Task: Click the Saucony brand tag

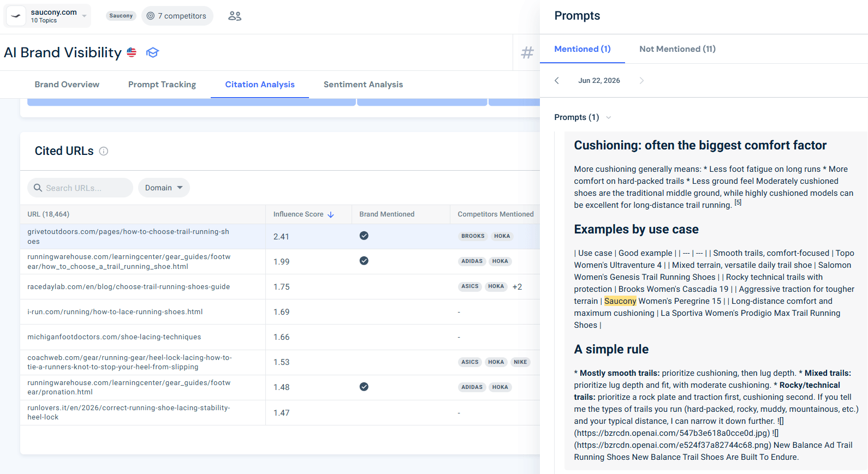Action: (121, 16)
